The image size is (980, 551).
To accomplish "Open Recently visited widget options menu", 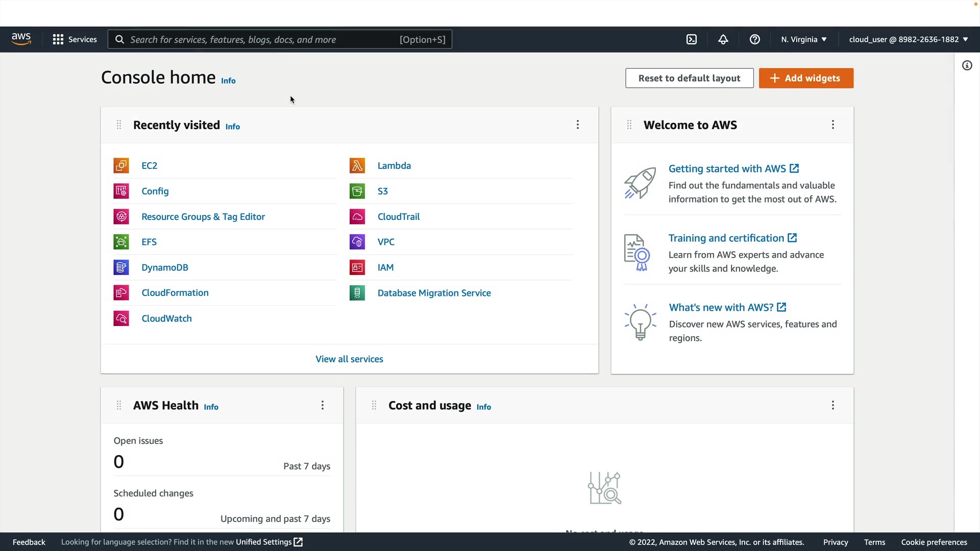I will [x=577, y=125].
